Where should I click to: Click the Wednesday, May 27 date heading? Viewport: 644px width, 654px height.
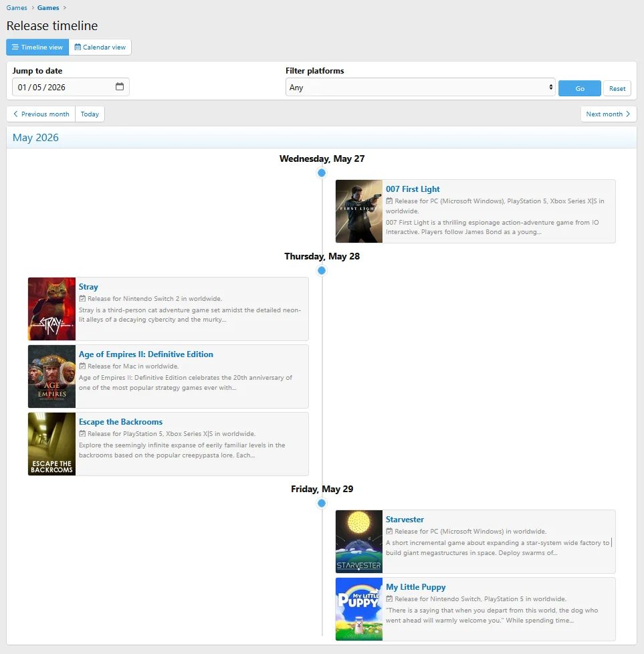click(x=322, y=159)
